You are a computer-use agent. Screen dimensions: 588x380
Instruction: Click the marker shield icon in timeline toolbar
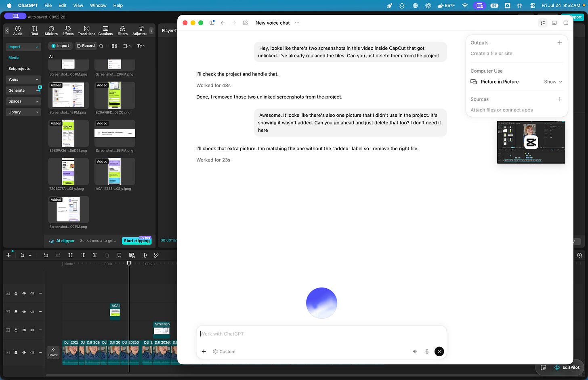[119, 255]
